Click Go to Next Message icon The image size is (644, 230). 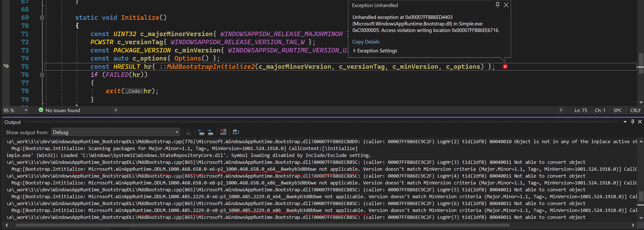(x=210, y=132)
